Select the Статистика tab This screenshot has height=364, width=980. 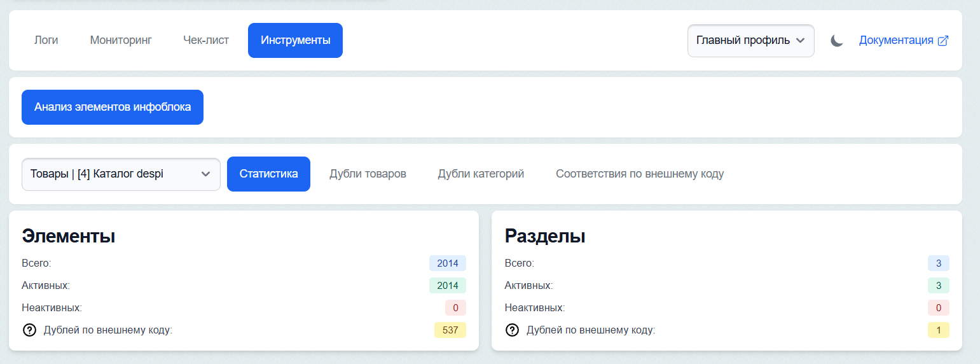268,174
